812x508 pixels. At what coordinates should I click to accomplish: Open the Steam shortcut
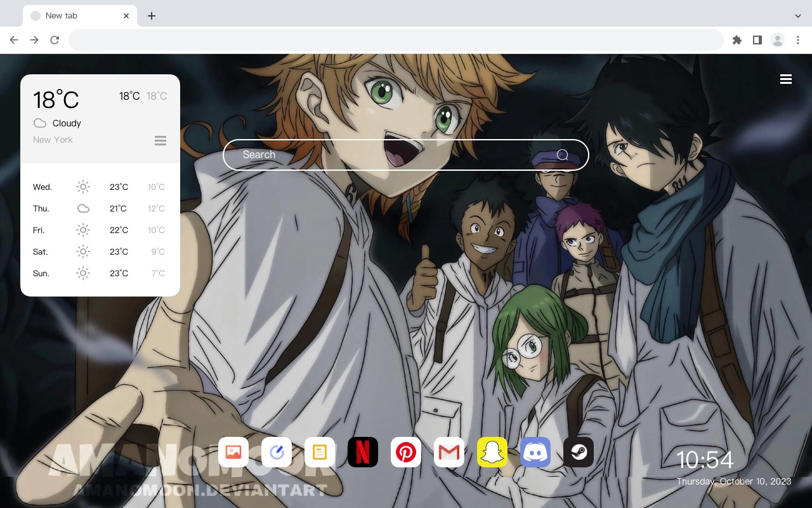pos(579,452)
